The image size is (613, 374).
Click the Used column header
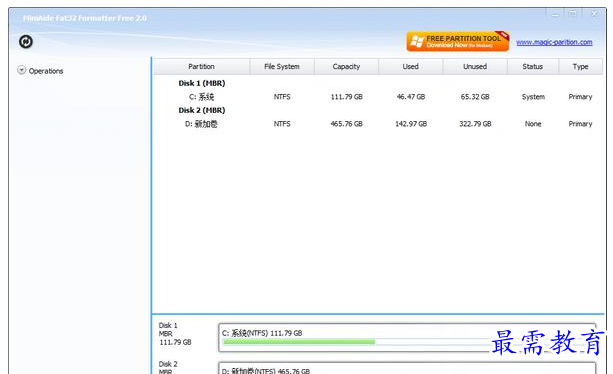410,66
